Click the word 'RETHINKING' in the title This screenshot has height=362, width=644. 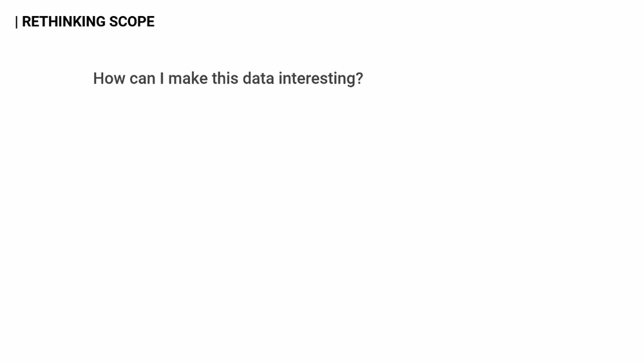tap(63, 22)
